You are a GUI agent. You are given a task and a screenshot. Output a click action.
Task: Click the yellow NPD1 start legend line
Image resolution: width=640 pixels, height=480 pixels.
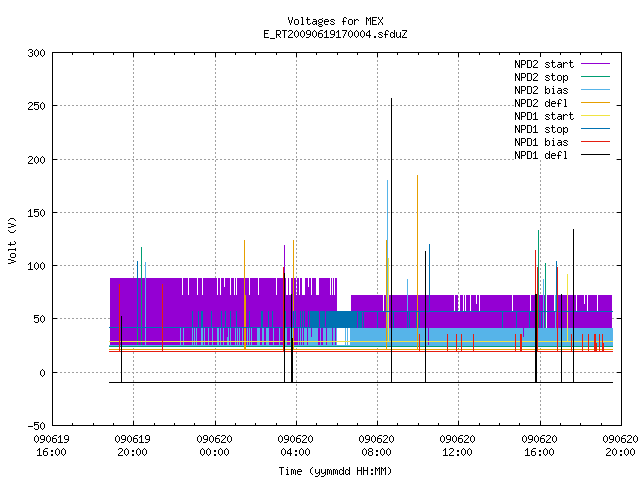tap(596, 116)
